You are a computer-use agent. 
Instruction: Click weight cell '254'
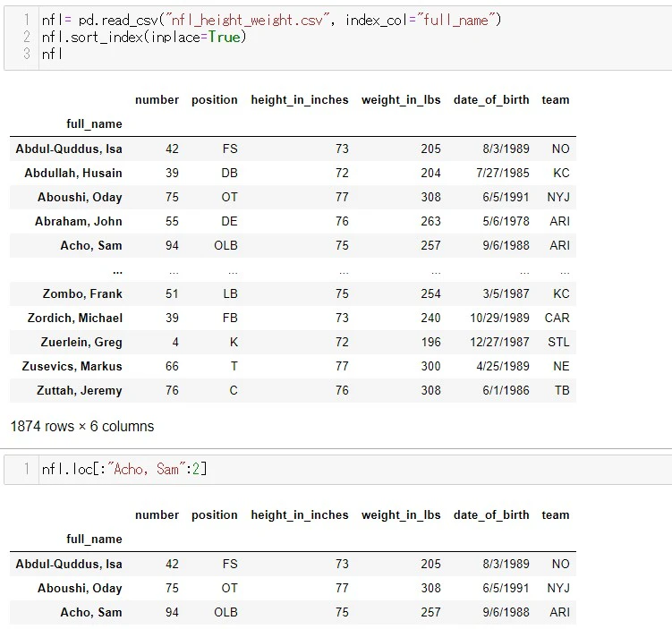430,293
